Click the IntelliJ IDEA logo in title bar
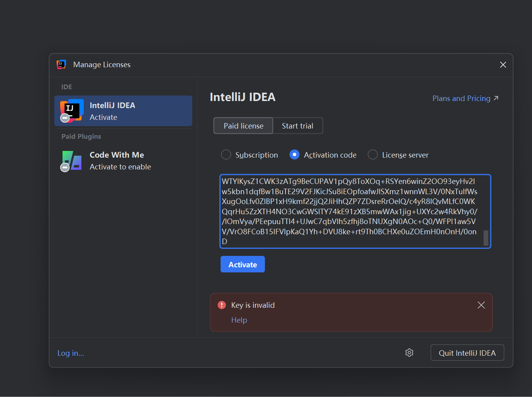The height and width of the screenshot is (397, 532). pos(61,64)
